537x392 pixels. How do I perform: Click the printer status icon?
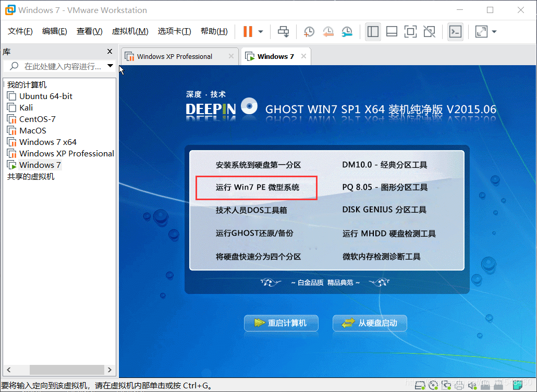coord(459,386)
